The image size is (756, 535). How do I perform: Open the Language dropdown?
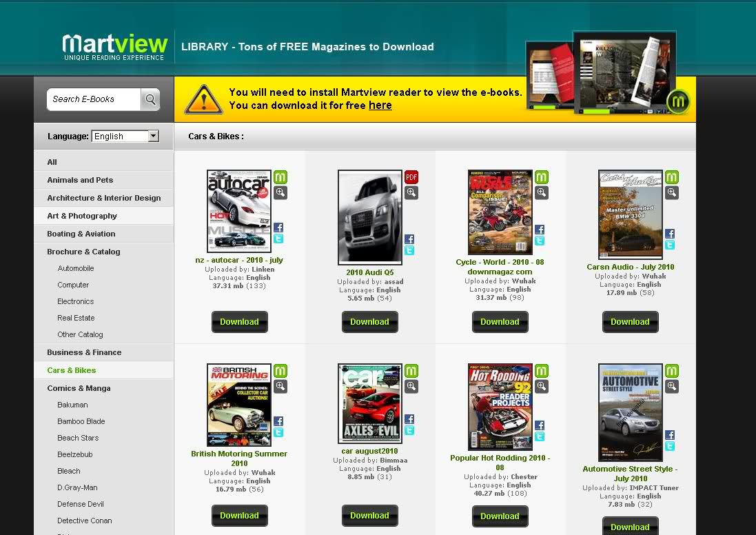point(125,137)
